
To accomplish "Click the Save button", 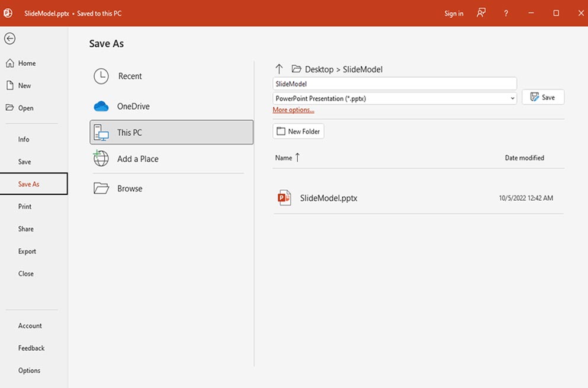I will [x=543, y=97].
